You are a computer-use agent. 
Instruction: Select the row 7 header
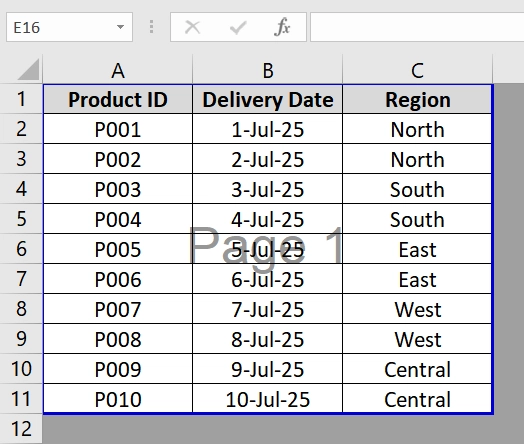coord(21,279)
